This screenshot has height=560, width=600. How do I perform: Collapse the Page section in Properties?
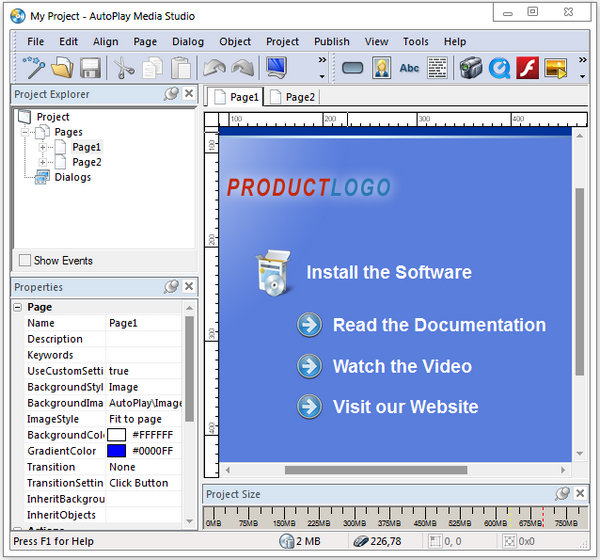pyautogui.click(x=18, y=307)
